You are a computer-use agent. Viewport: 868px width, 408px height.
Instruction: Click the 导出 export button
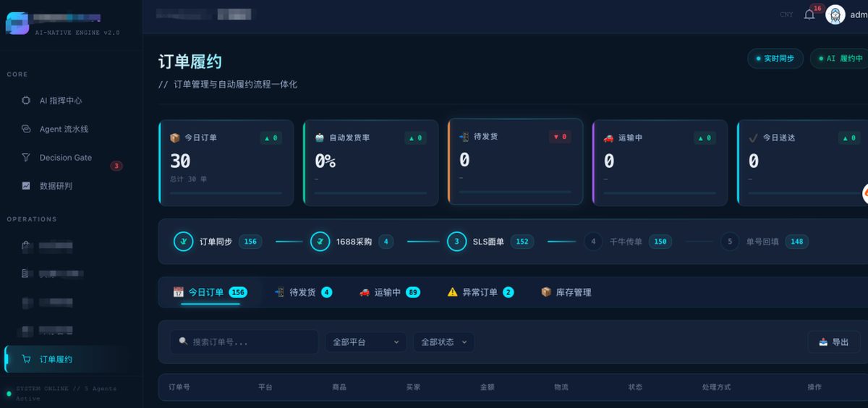(834, 342)
